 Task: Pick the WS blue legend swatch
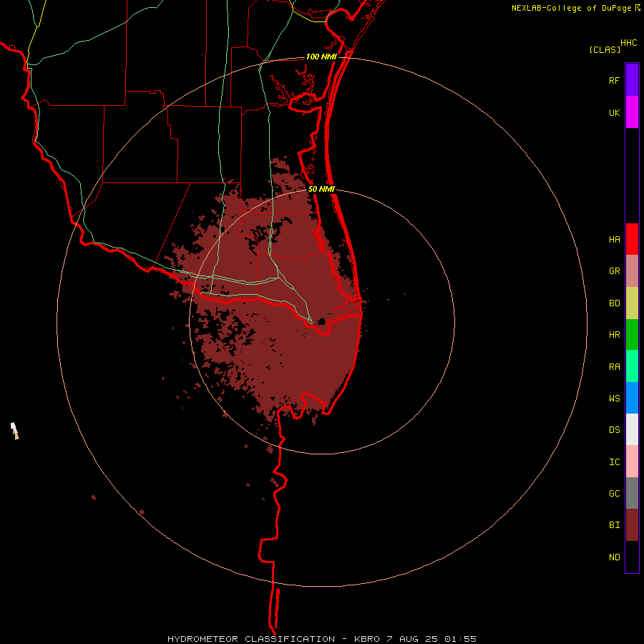(632, 398)
